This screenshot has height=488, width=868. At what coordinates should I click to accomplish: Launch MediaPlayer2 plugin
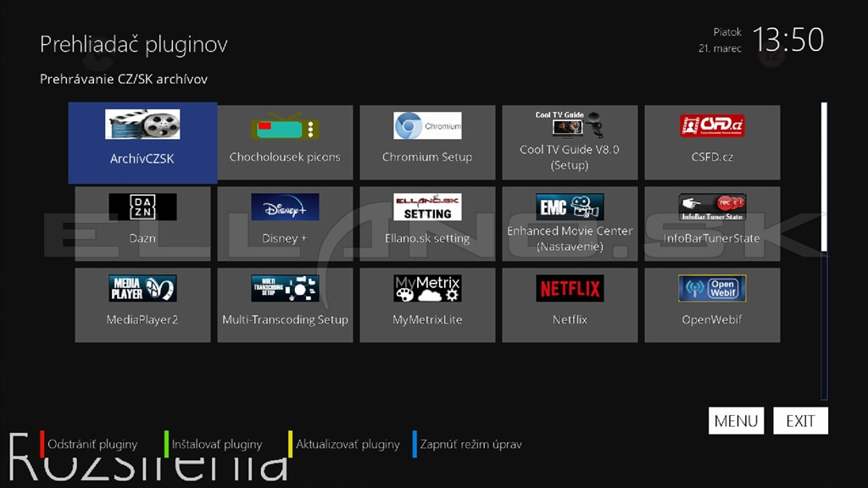(x=142, y=305)
